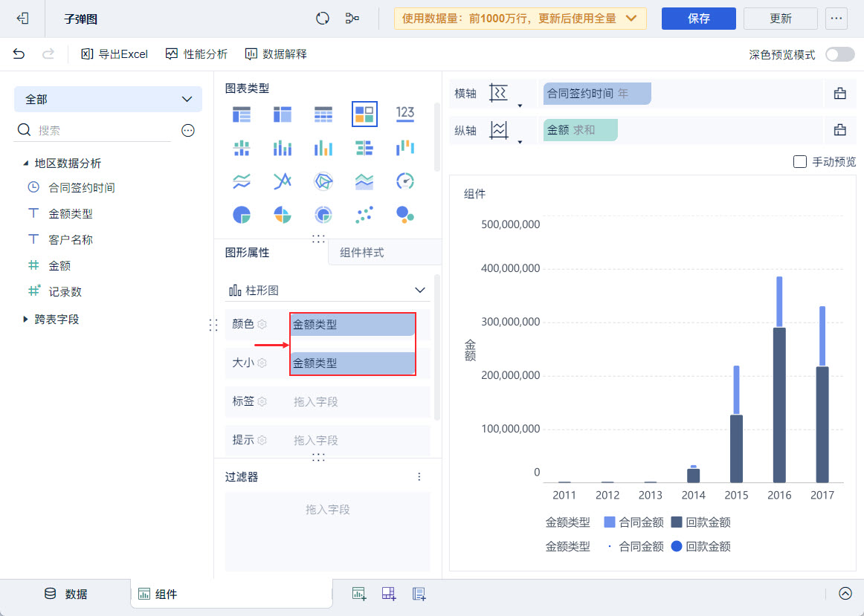
Task: Switch to the 组件样式 tab
Action: coord(361,253)
